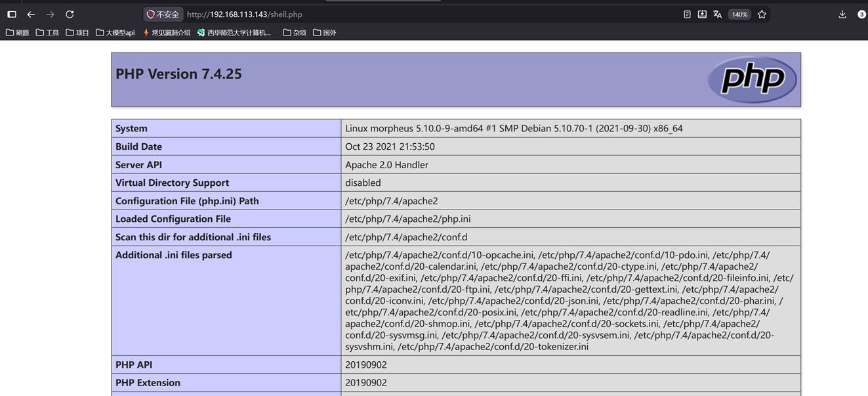Click the 20-tokenizer.ini path text
Screen dimensions: 868x396
[493, 346]
